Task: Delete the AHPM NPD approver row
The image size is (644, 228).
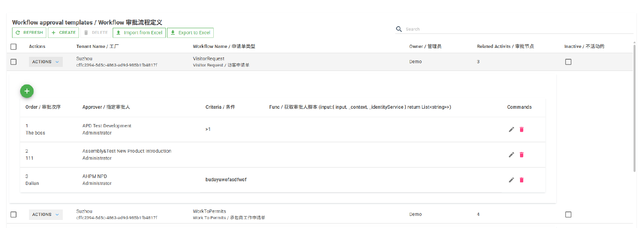Action: tap(522, 180)
